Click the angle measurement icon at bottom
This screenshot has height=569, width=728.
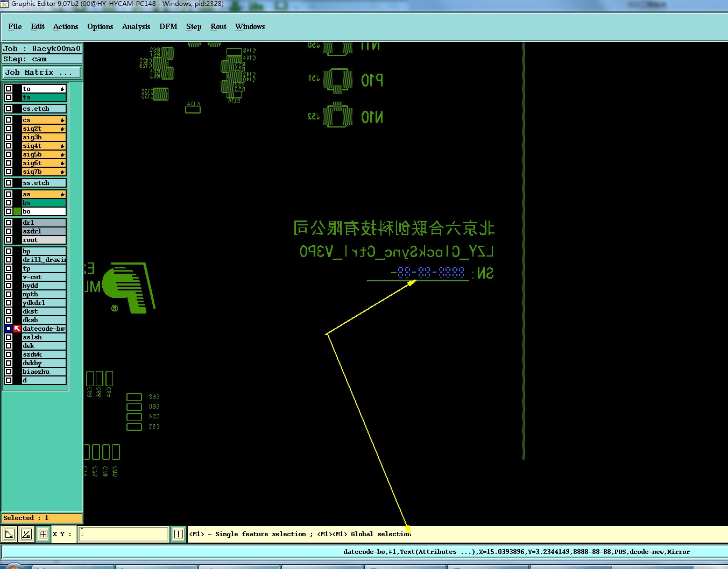click(26, 534)
